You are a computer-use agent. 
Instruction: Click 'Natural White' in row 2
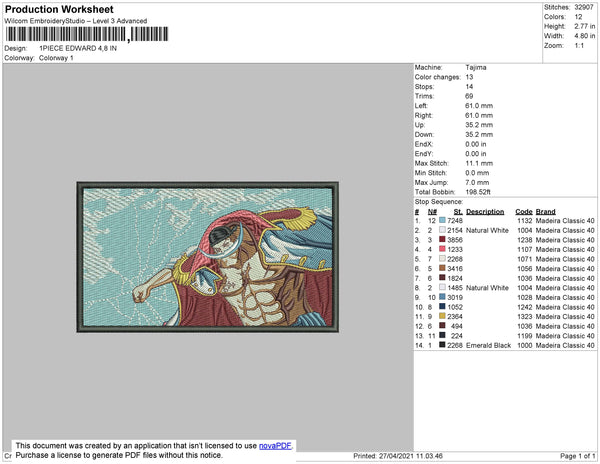coord(487,230)
